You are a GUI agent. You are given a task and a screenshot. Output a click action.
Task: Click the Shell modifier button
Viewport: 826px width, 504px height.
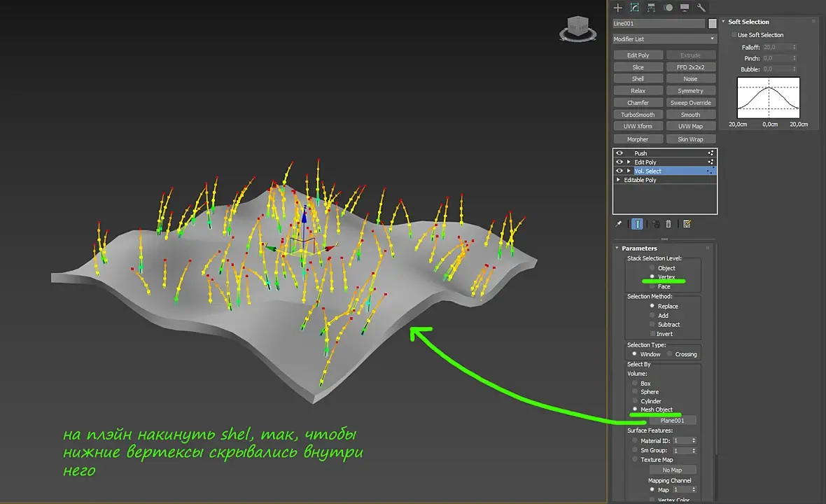coord(638,79)
